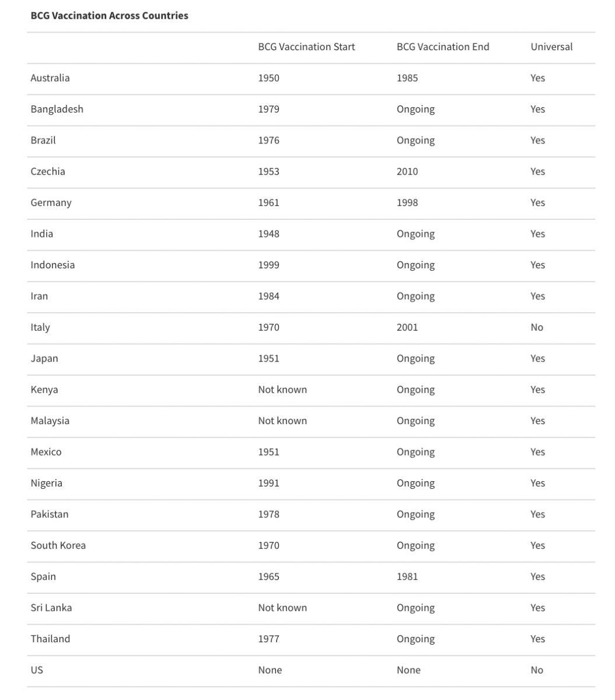
Task: Click the table title BCG Vaccination Across Countries
Action: point(109,16)
